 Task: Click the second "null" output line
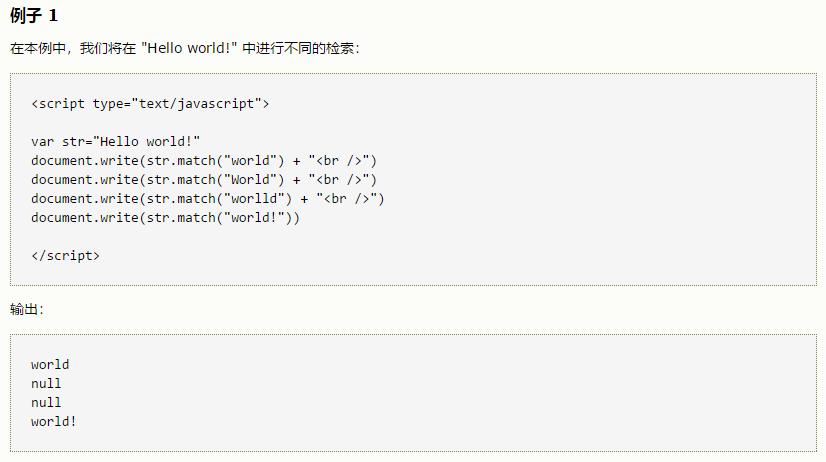[x=46, y=402]
